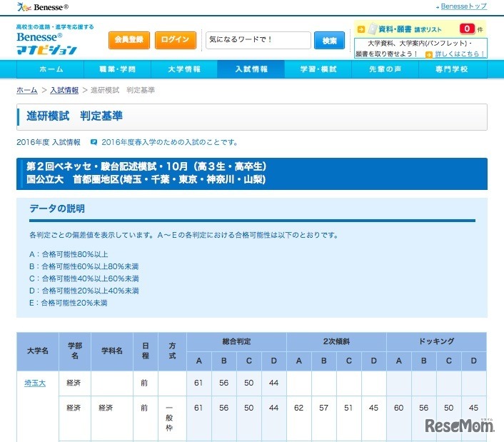The height and width of the screenshot is (442, 504).
Task: Click the 日程 column header
Action: pyautogui.click(x=146, y=351)
